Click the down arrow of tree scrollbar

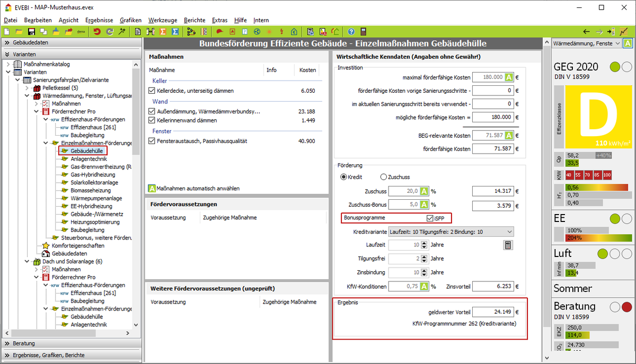tap(137, 325)
